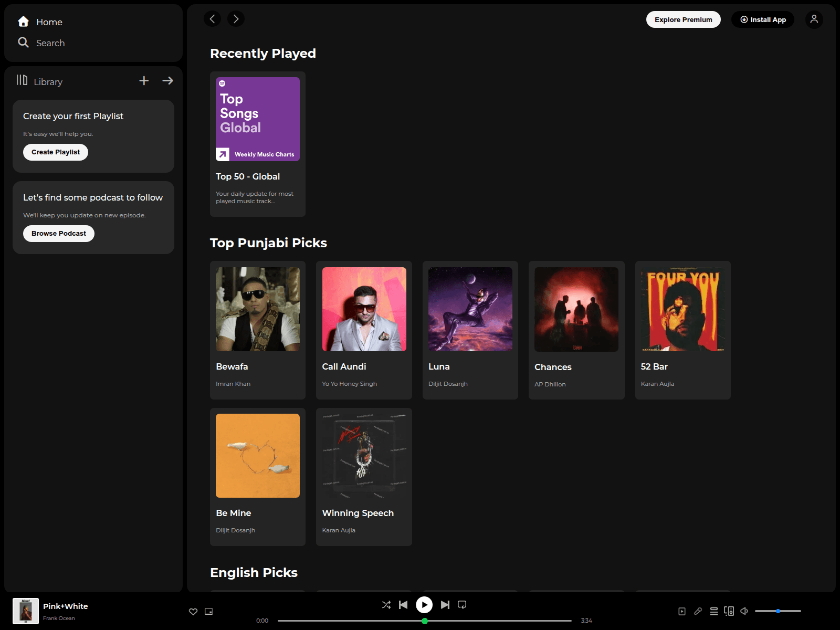This screenshot has width=840, height=630.
Task: Click the Yo Yo Honey Singh artist name
Action: [350, 384]
